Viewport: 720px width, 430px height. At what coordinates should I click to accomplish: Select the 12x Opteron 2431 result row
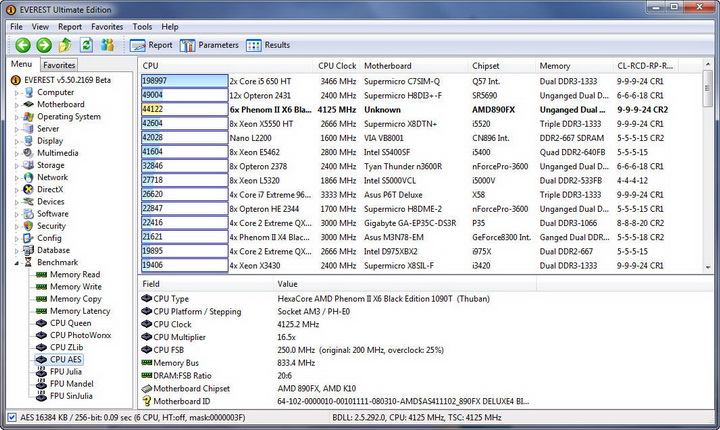(420, 96)
